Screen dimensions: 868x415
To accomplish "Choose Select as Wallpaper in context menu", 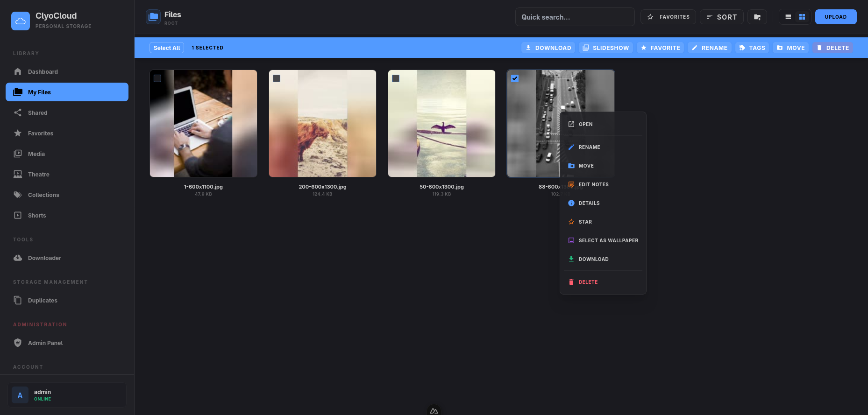I will pos(603,240).
